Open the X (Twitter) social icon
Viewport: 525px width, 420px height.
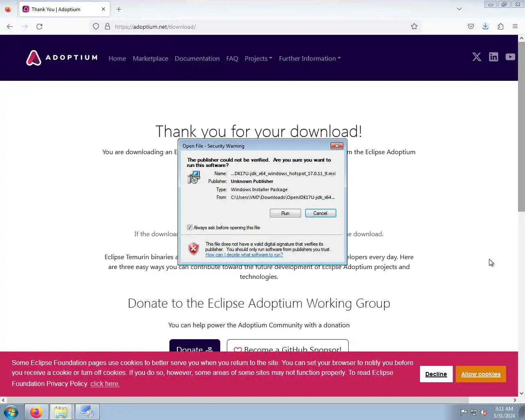click(x=477, y=57)
